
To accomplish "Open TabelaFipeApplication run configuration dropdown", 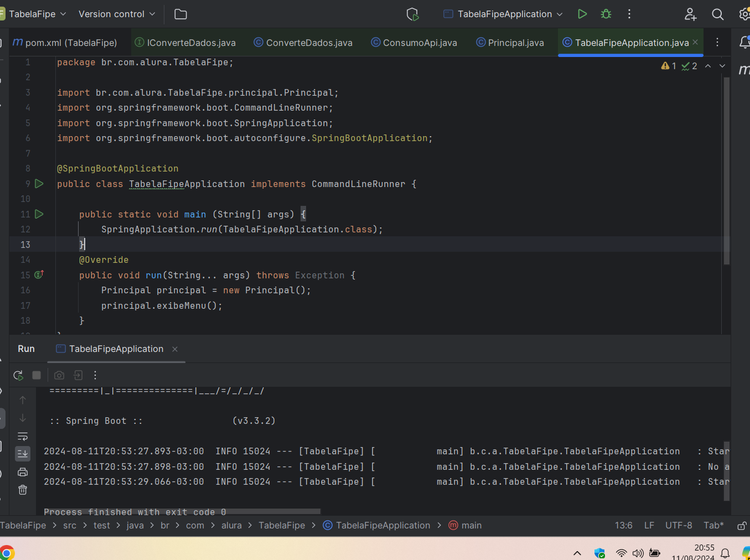I will [503, 14].
